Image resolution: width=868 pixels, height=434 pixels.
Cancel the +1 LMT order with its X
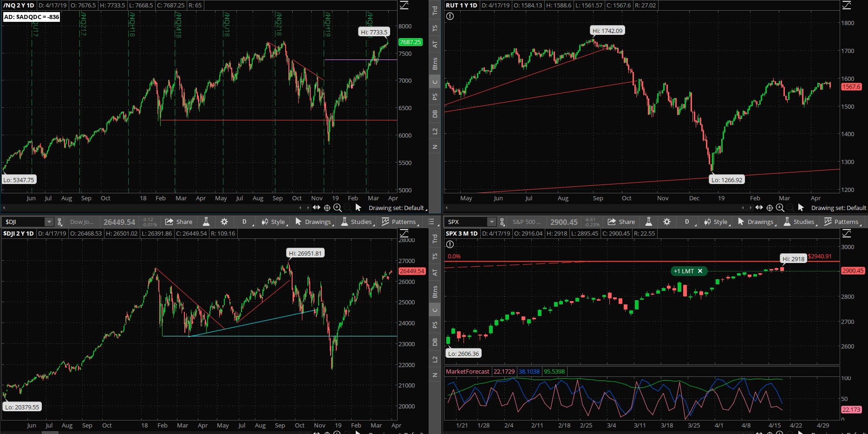pyautogui.click(x=700, y=271)
